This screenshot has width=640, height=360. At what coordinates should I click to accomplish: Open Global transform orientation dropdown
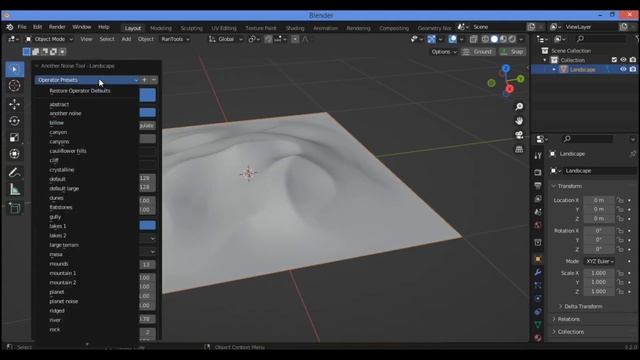pyautogui.click(x=226, y=39)
